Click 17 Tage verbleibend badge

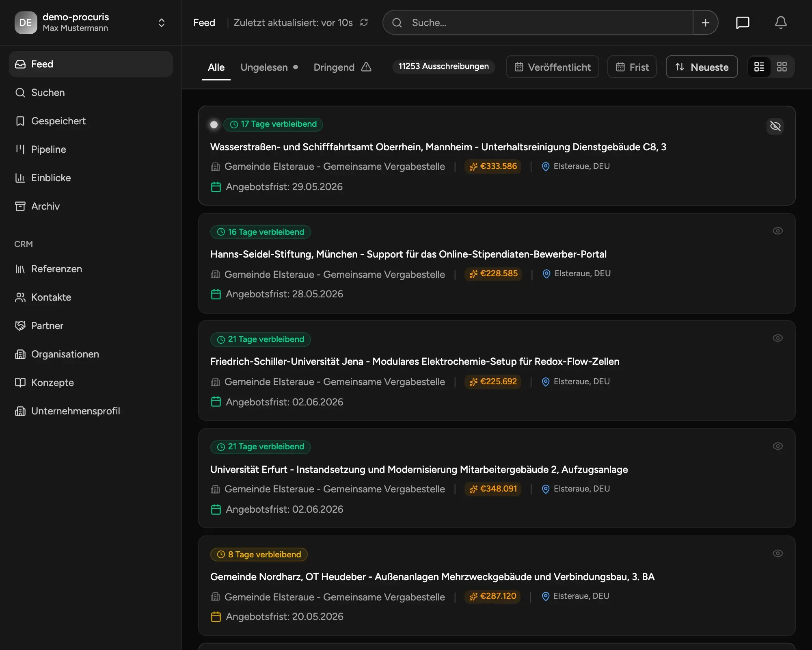pyautogui.click(x=273, y=124)
